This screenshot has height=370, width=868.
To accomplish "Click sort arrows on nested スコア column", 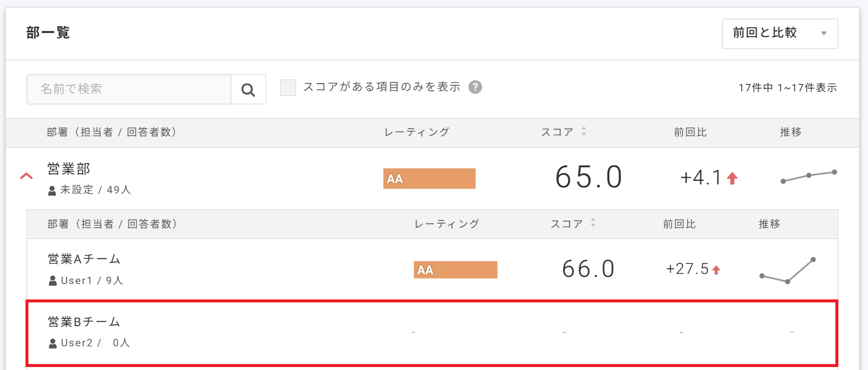I will click(x=593, y=224).
